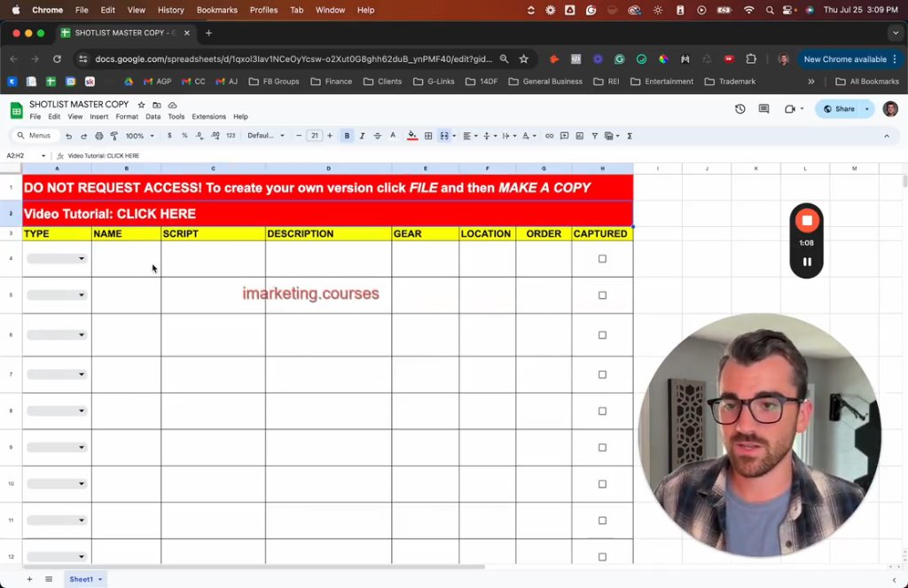Pause the screen recording
The image size is (908, 588).
pos(807,262)
